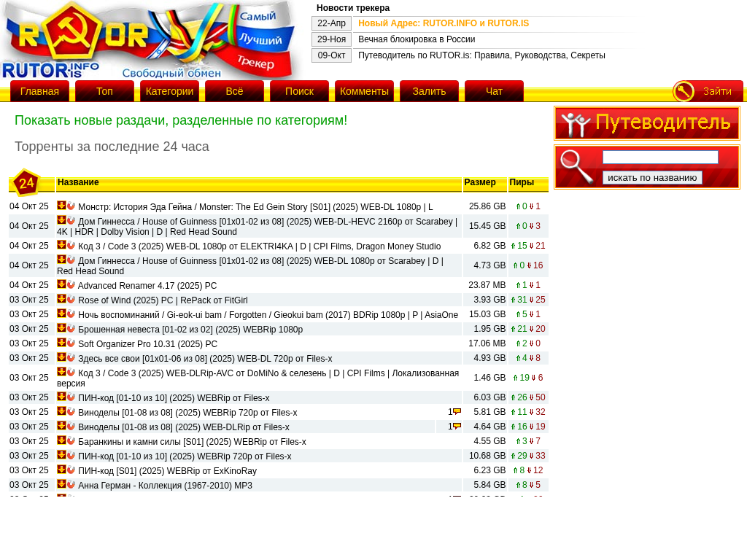Viewport: 747px width, 560px height.
Task: Open news link 'Вечная блокировка в России'
Action: coord(416,39)
